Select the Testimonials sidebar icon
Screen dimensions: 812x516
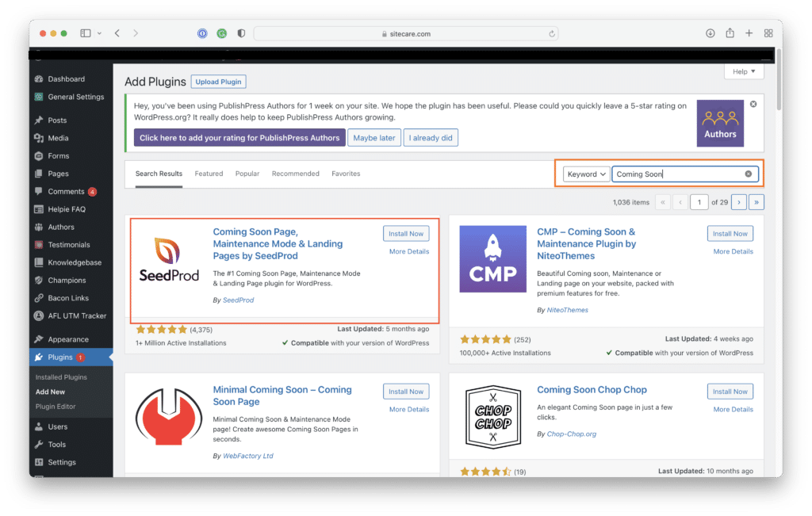pyautogui.click(x=39, y=245)
